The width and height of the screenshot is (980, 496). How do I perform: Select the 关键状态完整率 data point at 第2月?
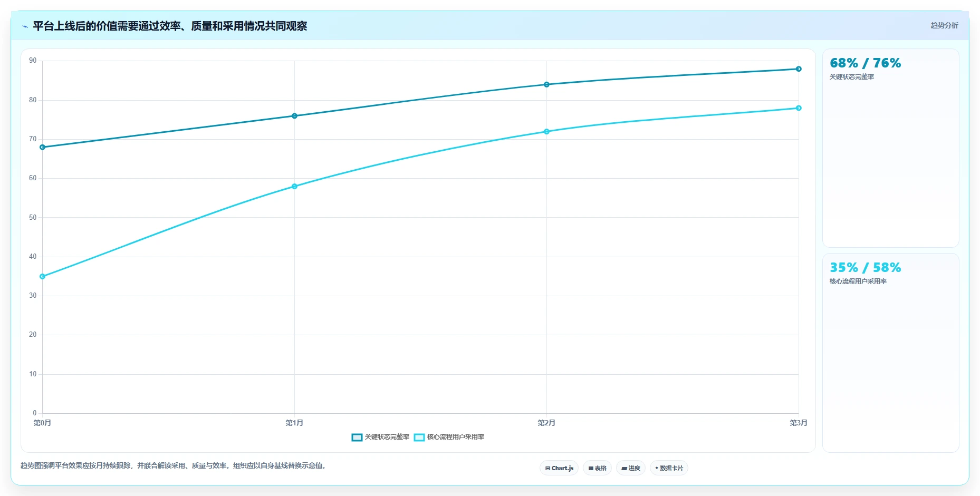click(x=546, y=84)
